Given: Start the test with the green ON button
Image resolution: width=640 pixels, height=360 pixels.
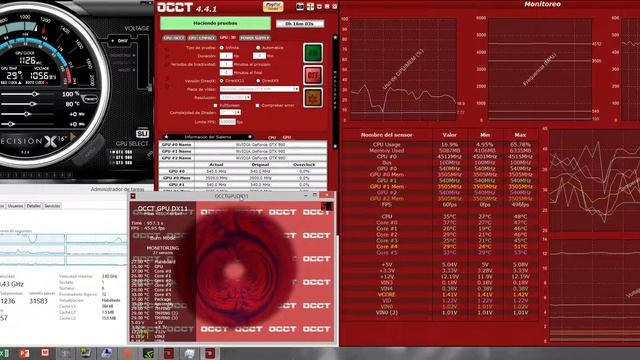Looking at the screenshot, I should pos(313,53).
